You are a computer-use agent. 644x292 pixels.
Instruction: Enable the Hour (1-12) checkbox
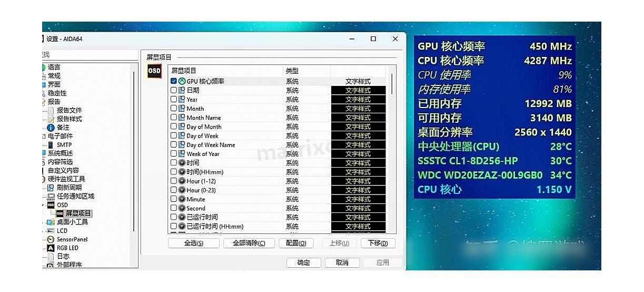(174, 181)
